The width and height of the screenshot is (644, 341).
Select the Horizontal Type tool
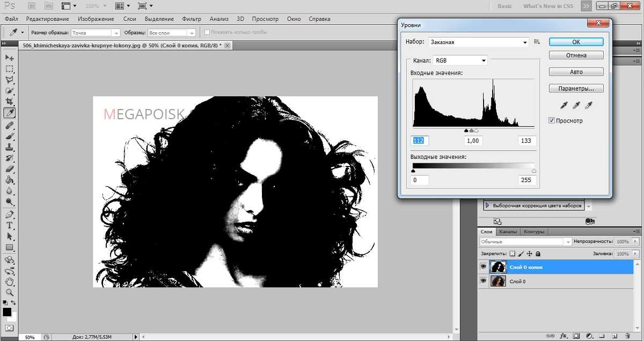pos(10,225)
